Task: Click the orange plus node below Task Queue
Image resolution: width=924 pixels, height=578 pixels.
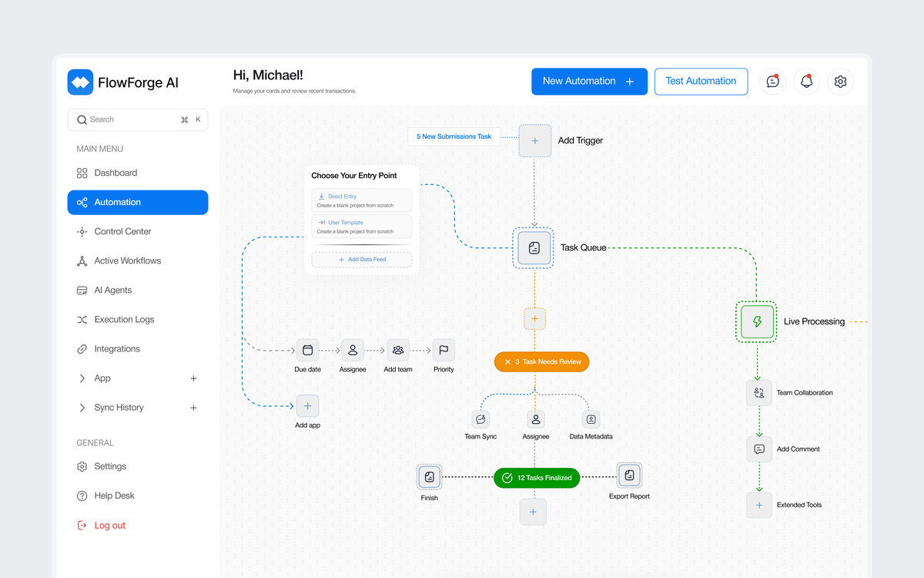Action: tap(534, 318)
